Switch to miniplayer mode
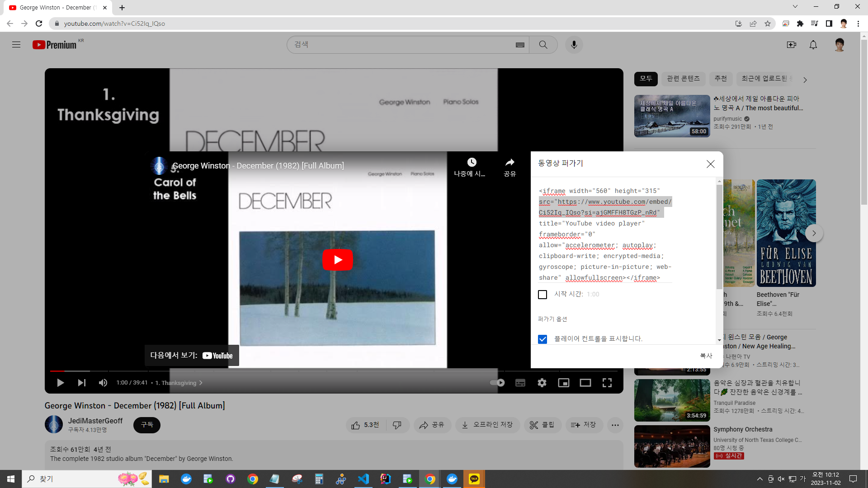868x488 pixels. point(563,383)
